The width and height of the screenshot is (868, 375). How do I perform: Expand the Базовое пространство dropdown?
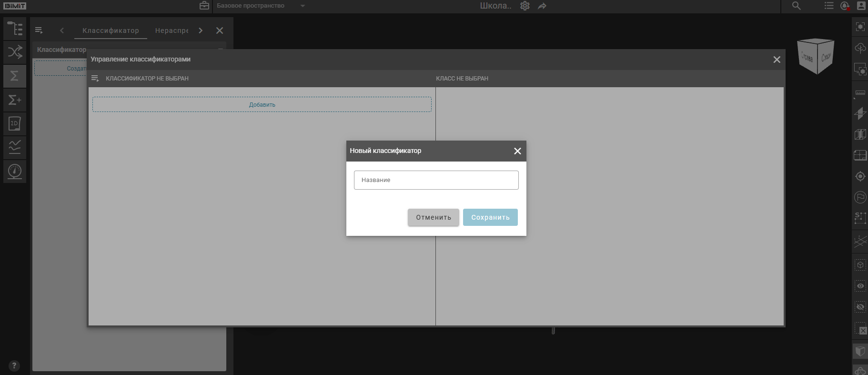pyautogui.click(x=303, y=6)
